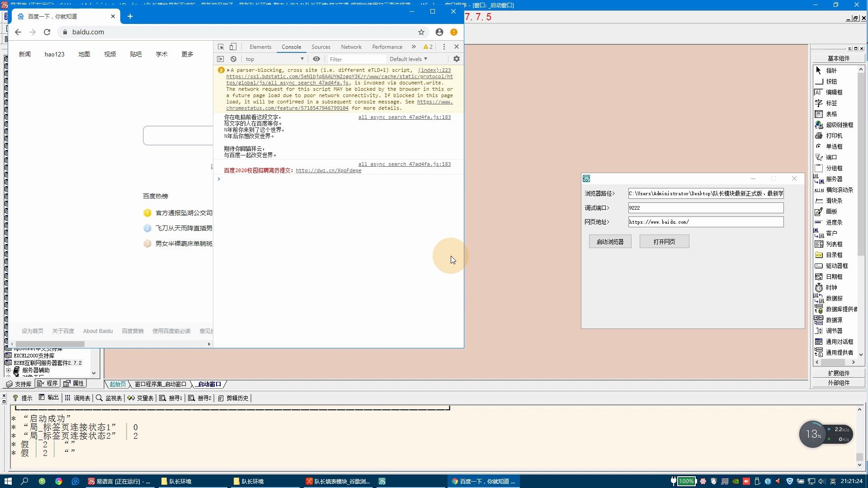
Task: Click the 调试端口 input with 9222
Action: [x=706, y=208]
